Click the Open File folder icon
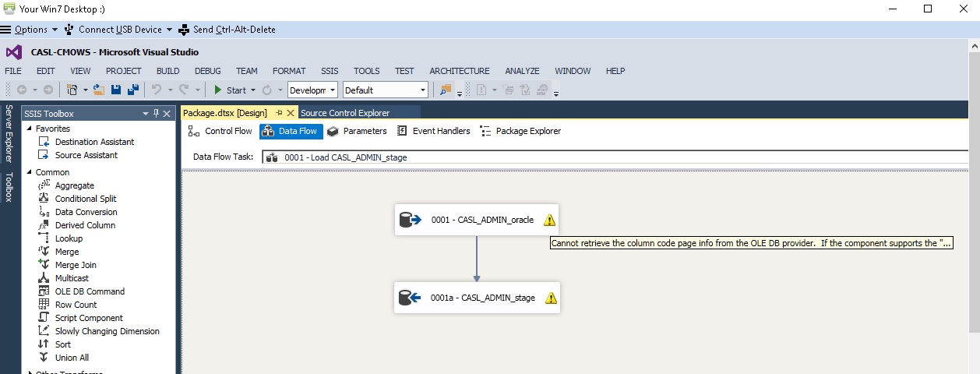 coord(99,90)
